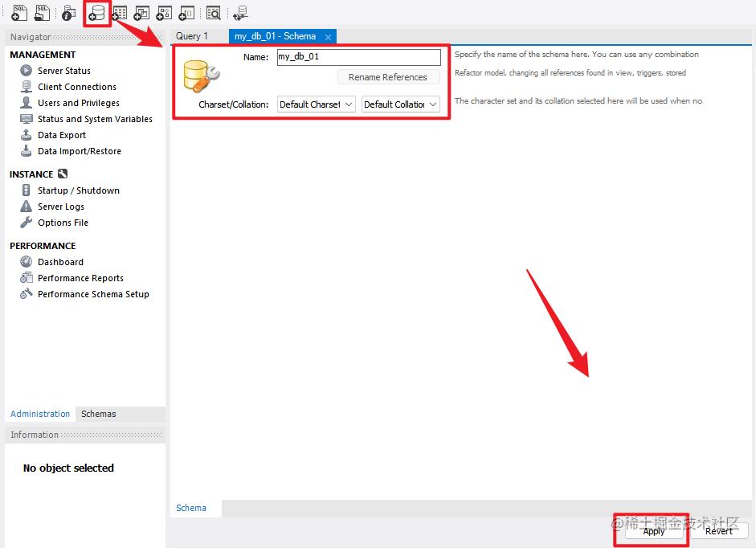Create a new view
The width and height of the screenshot is (756, 548).
[141, 12]
